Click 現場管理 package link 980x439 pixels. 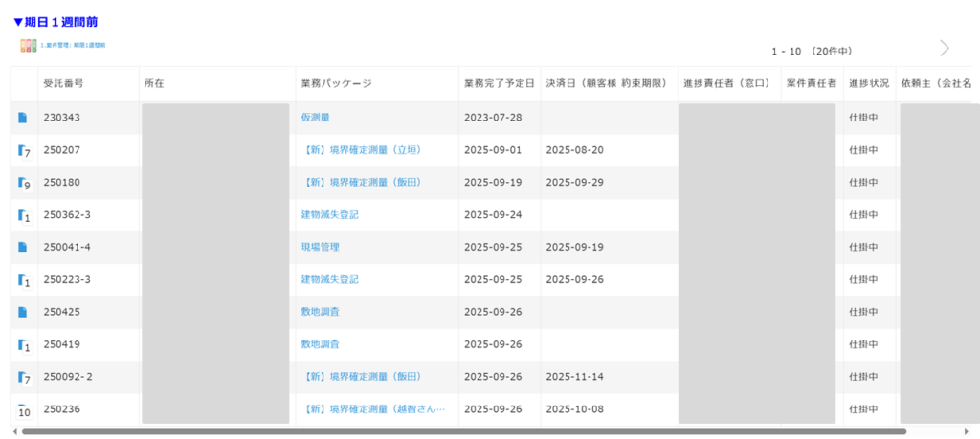[320, 247]
